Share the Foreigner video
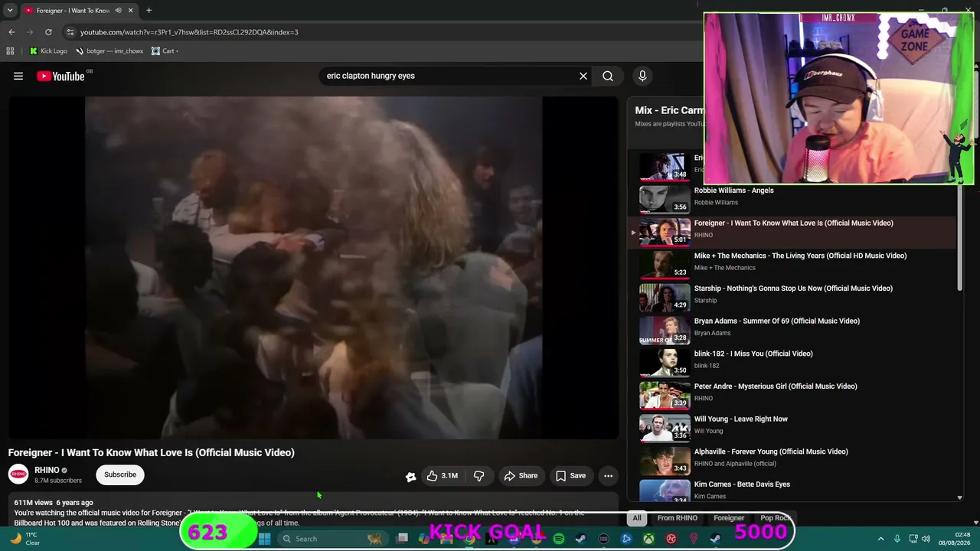The width and height of the screenshot is (980, 551). [x=521, y=476]
